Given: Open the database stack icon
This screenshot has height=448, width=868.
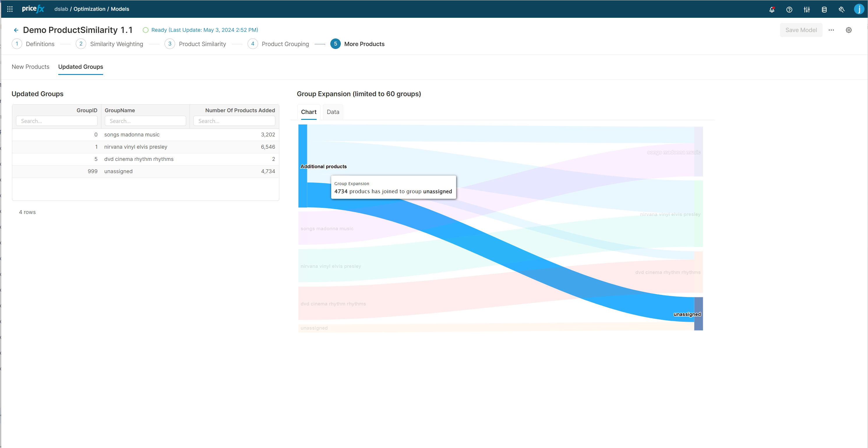Looking at the screenshot, I should [824, 9].
